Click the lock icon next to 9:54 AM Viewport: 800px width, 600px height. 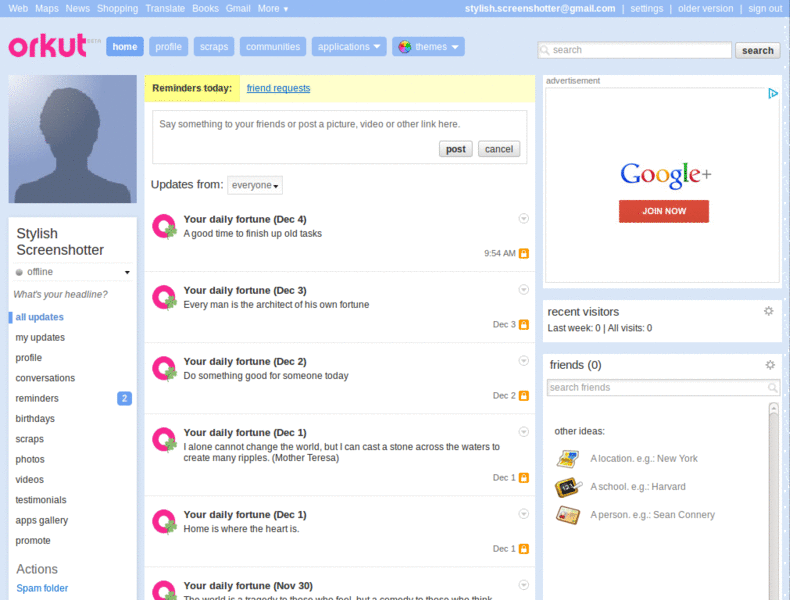(523, 254)
